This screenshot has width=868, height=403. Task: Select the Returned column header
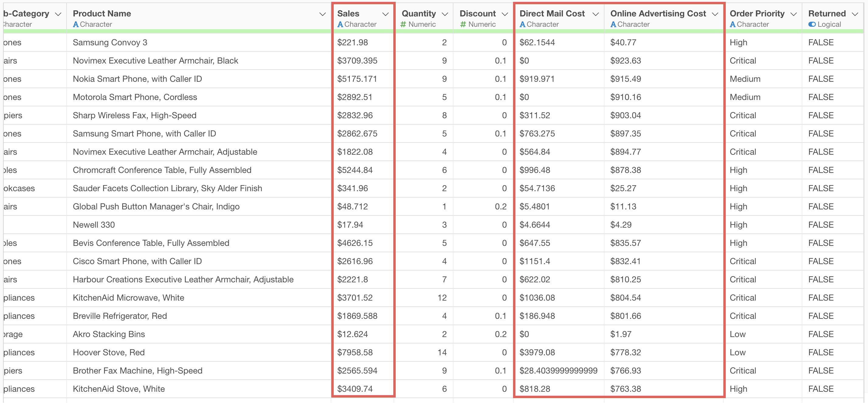[x=833, y=18]
